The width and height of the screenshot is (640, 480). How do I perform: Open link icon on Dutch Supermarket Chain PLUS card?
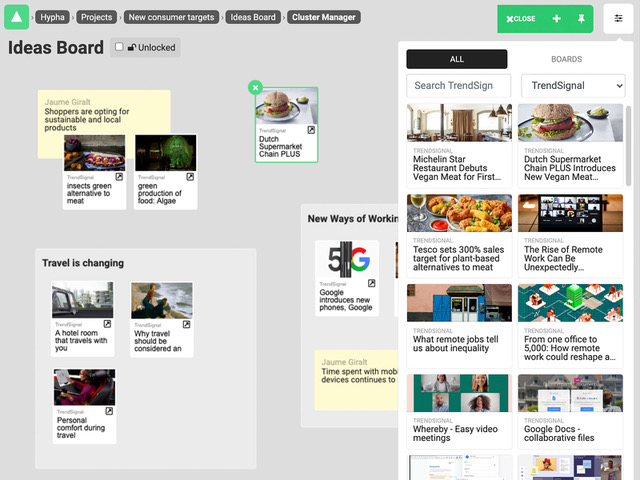click(311, 130)
